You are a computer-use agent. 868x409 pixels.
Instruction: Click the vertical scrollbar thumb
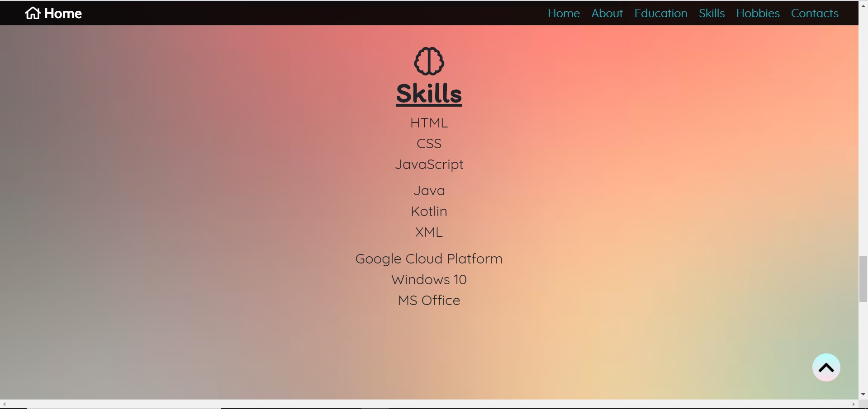tap(863, 279)
